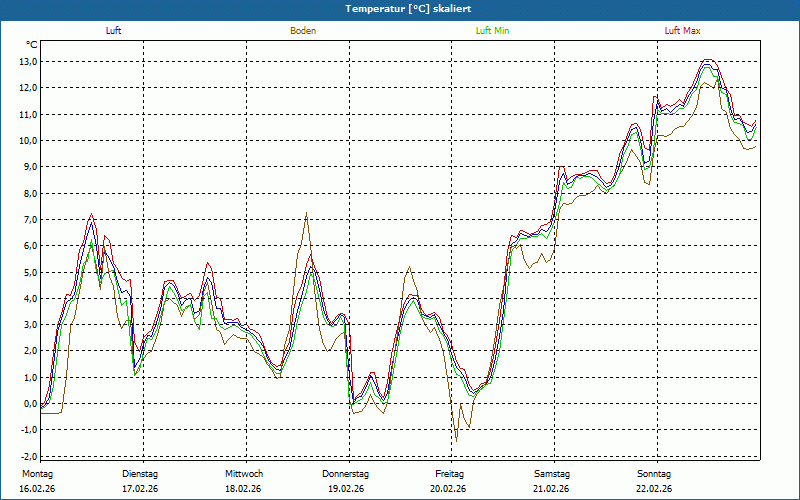Click the Freitag 20.02.26 date label
The height and width of the screenshot is (500, 800).
(450, 481)
